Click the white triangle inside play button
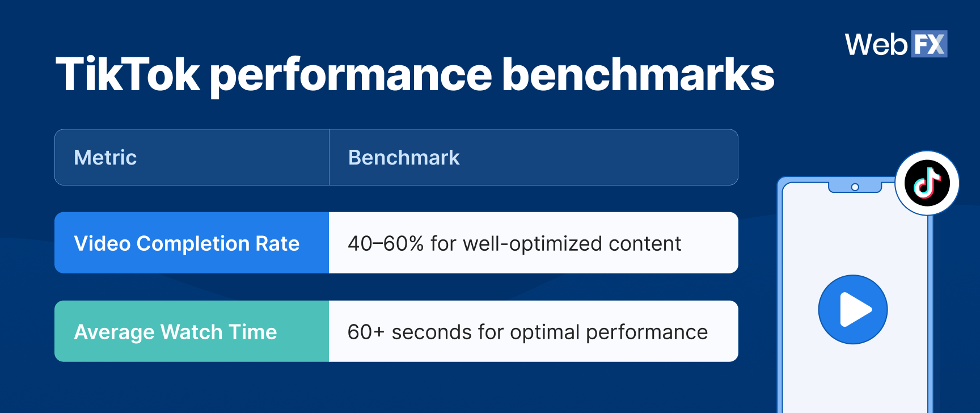The image size is (980, 413). coord(855,310)
